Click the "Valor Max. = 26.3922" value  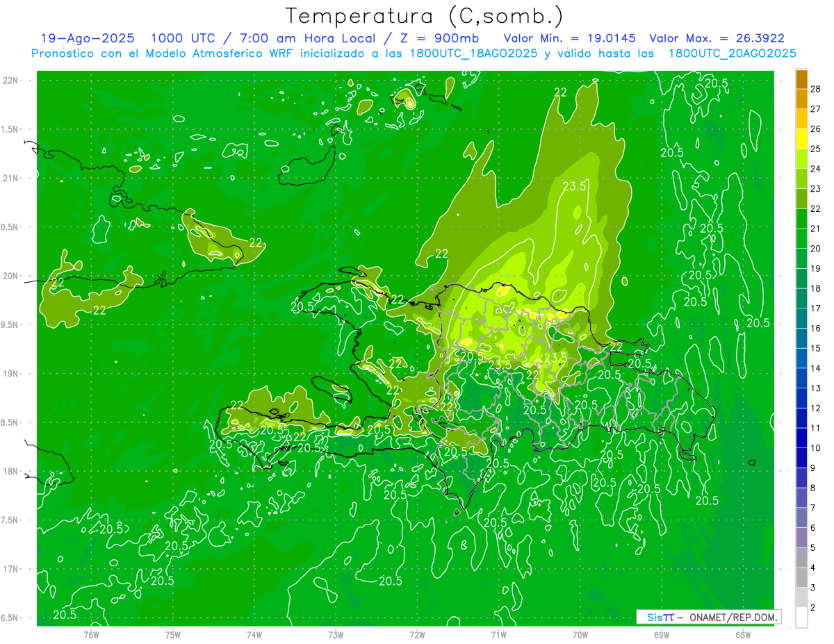(x=717, y=38)
